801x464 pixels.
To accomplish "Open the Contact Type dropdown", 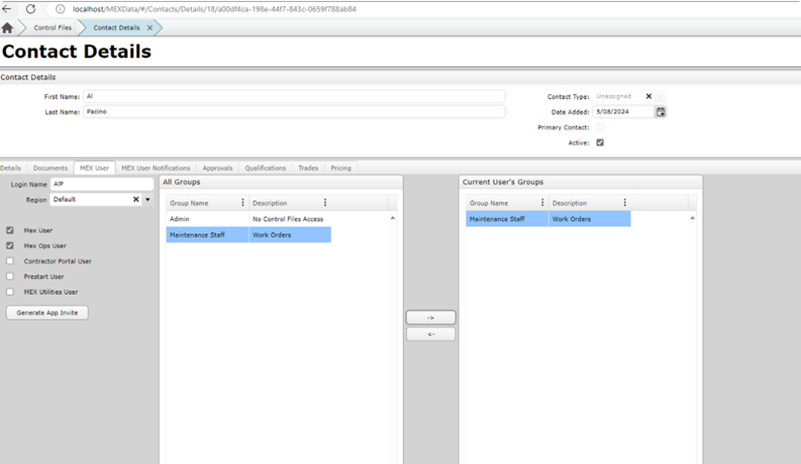I will (660, 97).
